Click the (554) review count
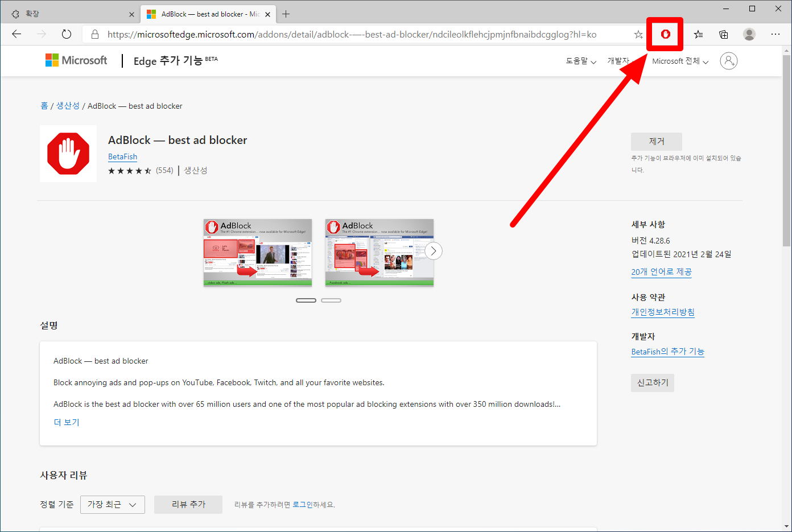 (x=164, y=170)
